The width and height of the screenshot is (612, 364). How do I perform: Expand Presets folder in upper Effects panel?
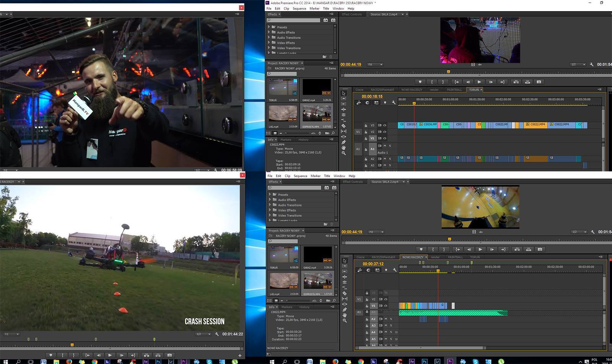(x=269, y=27)
